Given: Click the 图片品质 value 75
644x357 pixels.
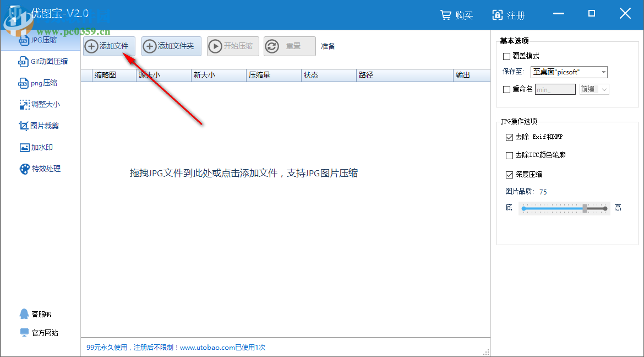Looking at the screenshot, I should 543,192.
